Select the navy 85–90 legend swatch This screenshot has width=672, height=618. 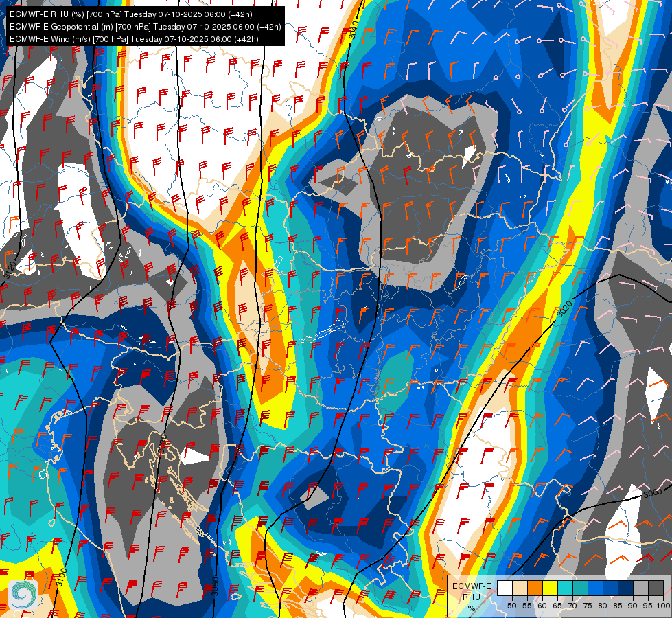point(626,588)
